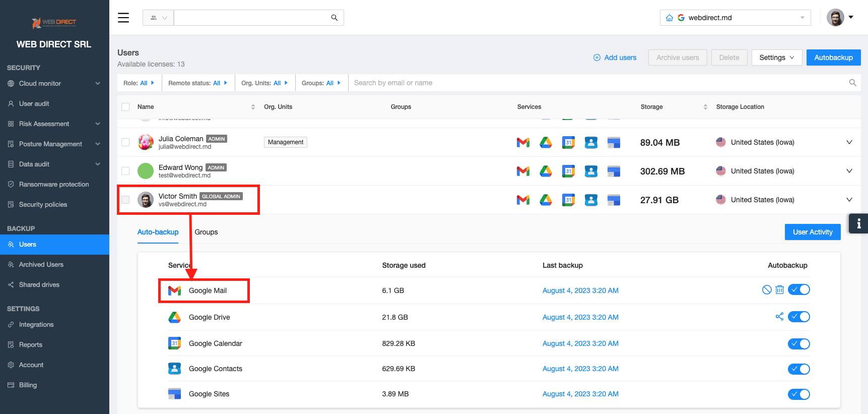Screen dimensions: 868x414
Task: Check the box next to Edward Wong
Action: [x=125, y=171]
